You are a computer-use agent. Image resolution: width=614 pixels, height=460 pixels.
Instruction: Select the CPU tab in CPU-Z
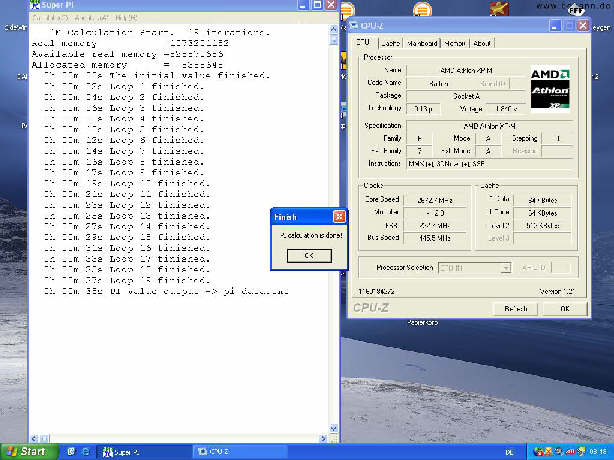[363, 42]
